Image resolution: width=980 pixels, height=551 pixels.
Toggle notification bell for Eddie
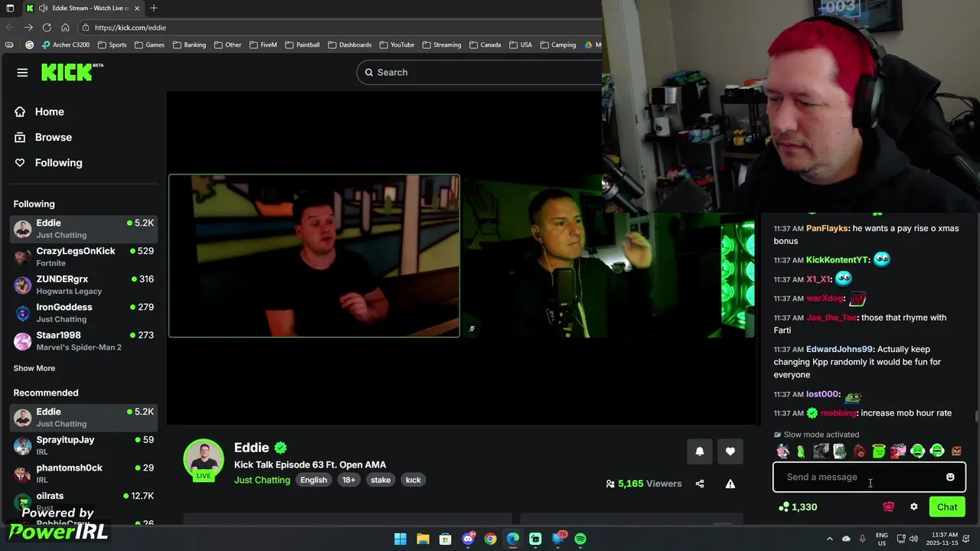pyautogui.click(x=699, y=452)
